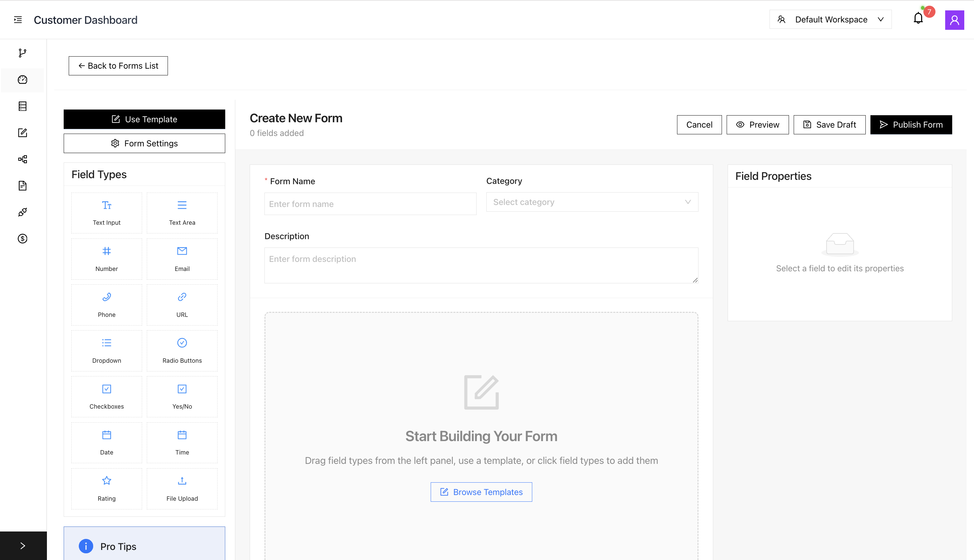Screen dimensions: 974x560
Task: Add a Rating field type
Action: 107,488
